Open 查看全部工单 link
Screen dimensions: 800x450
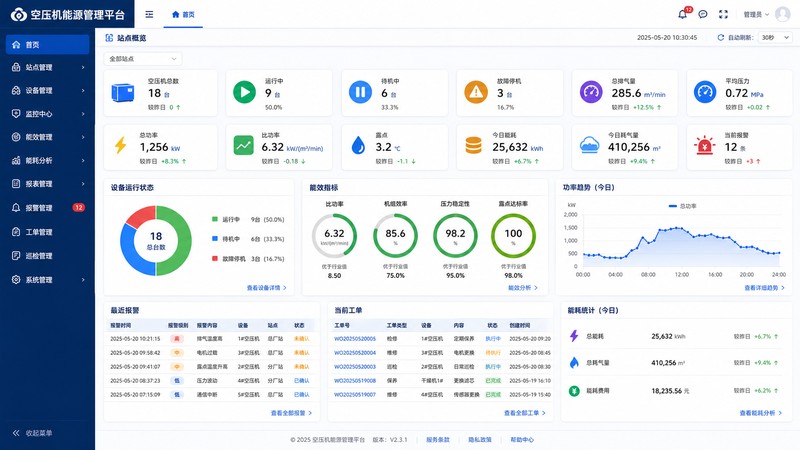[524, 413]
